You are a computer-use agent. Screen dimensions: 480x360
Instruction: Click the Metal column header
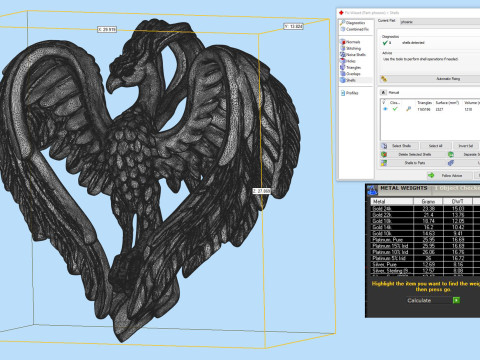pos(392,201)
